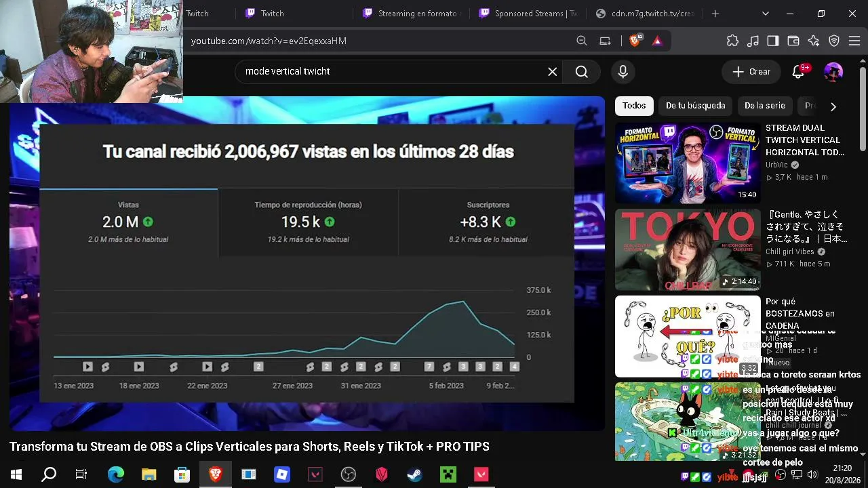Open Microsoft Store from the taskbar
Screen dimensions: 868x488
pyautogui.click(x=182, y=474)
